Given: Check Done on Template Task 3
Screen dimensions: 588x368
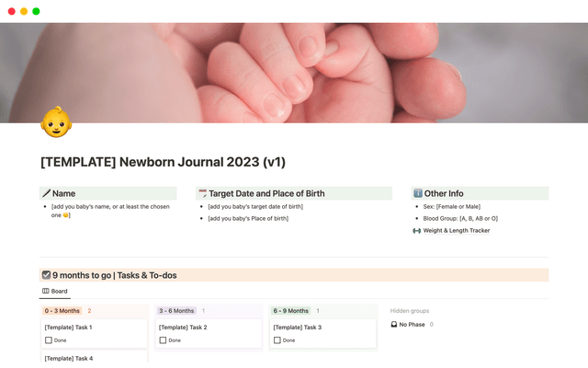Looking at the screenshot, I should pos(277,340).
